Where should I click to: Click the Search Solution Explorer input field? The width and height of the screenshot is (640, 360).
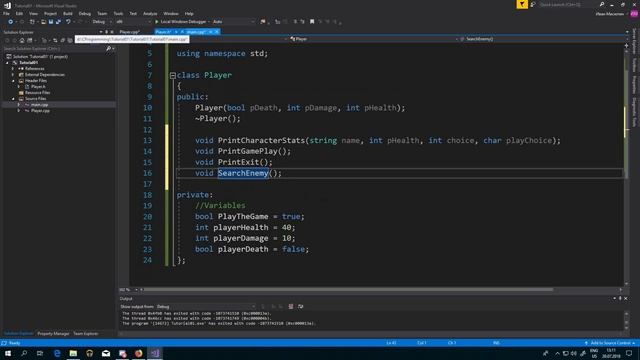tap(53, 49)
